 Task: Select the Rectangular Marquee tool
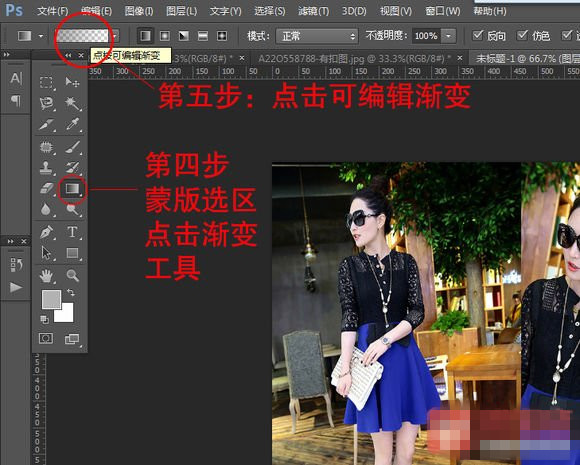click(x=46, y=82)
